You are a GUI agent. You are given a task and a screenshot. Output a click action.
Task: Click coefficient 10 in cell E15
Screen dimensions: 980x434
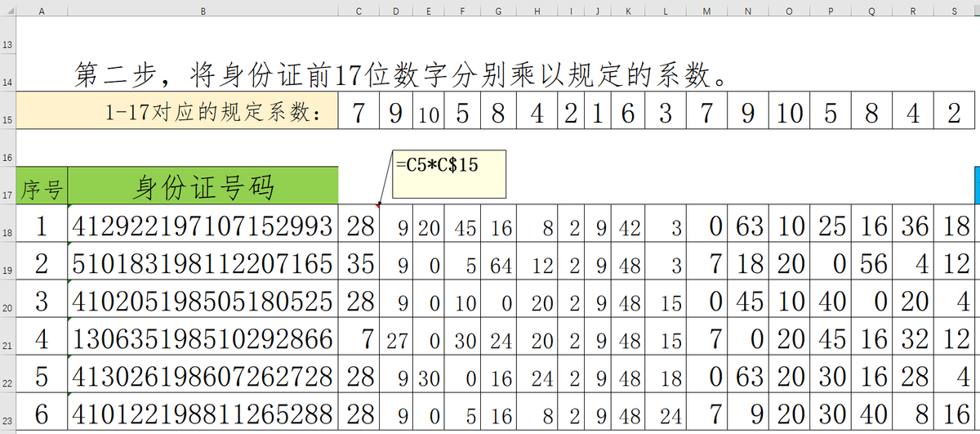tap(429, 112)
